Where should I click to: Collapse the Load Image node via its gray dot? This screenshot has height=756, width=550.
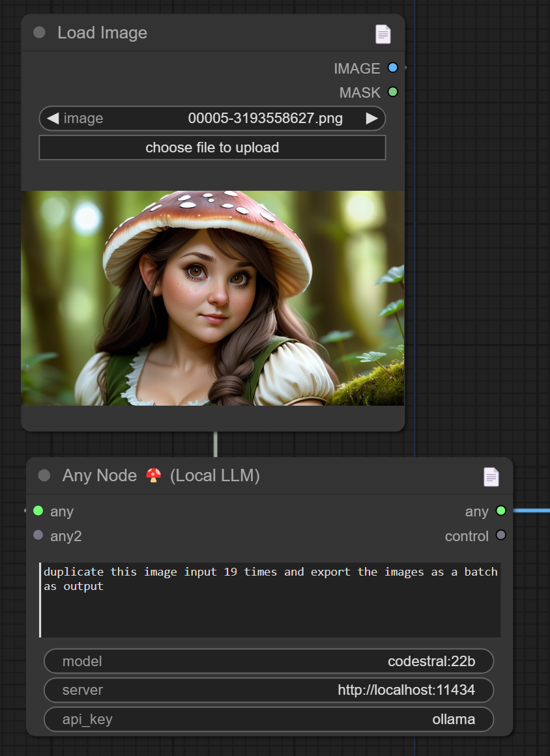pyautogui.click(x=39, y=33)
